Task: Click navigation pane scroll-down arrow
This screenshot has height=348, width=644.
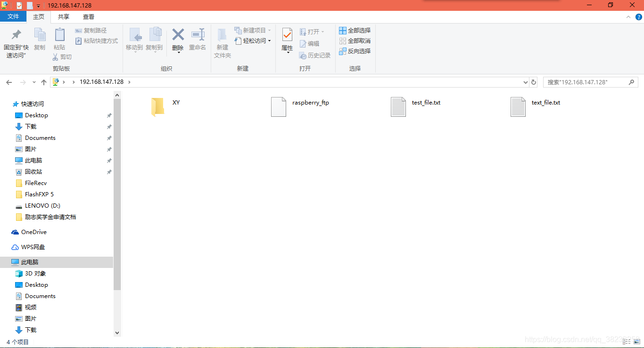Action: click(117, 332)
